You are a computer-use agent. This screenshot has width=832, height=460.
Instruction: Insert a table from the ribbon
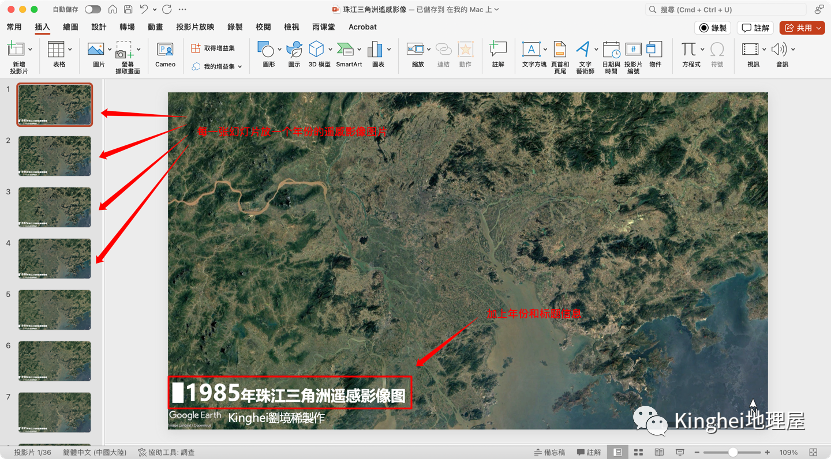click(x=57, y=49)
